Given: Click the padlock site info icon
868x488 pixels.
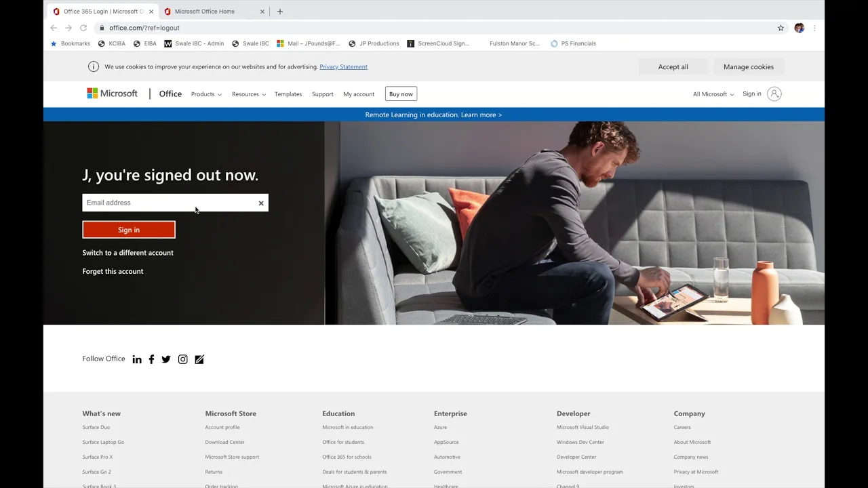Looking at the screenshot, I should pos(102,28).
